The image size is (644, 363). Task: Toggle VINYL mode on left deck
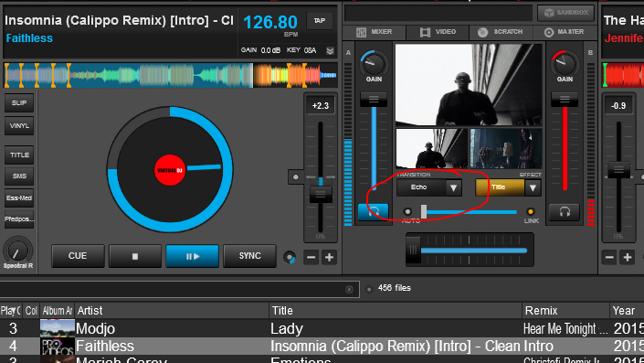point(19,126)
